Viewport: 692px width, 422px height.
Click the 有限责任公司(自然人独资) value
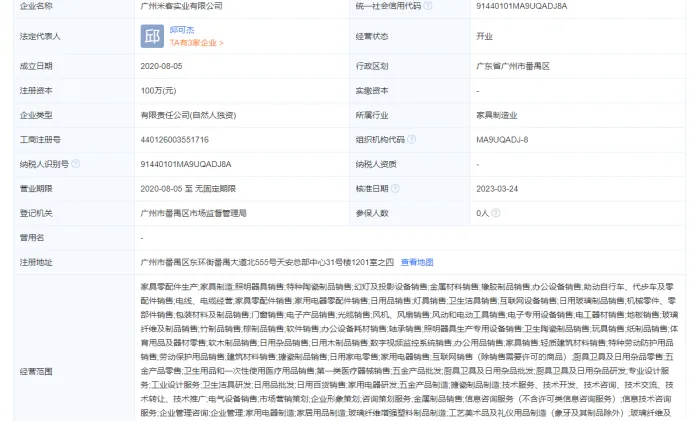(188, 115)
